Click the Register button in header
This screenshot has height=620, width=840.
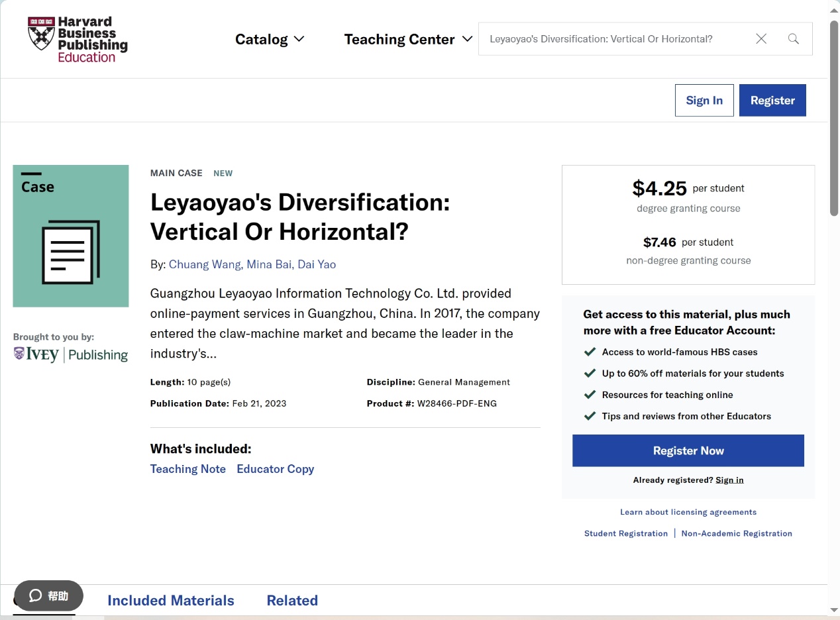[772, 100]
